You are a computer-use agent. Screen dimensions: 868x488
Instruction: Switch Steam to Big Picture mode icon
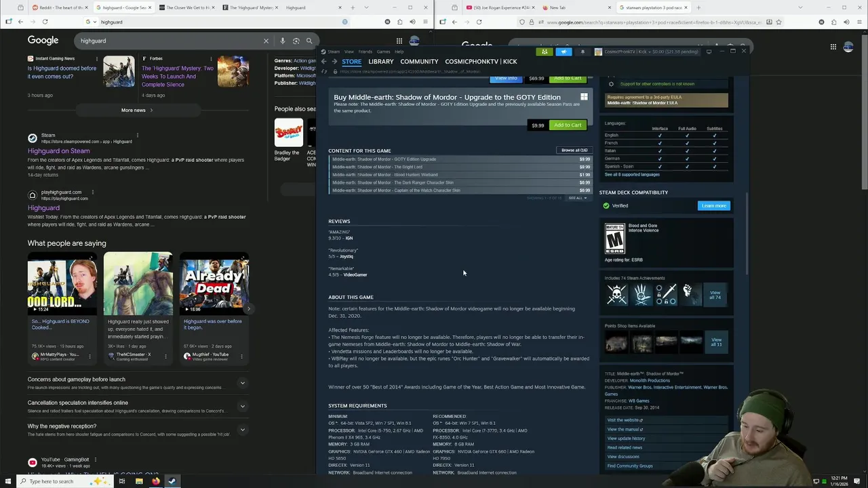click(709, 52)
